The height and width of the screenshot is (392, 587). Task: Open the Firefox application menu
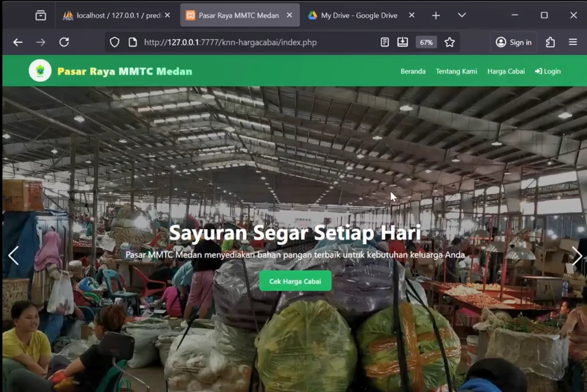(x=572, y=42)
